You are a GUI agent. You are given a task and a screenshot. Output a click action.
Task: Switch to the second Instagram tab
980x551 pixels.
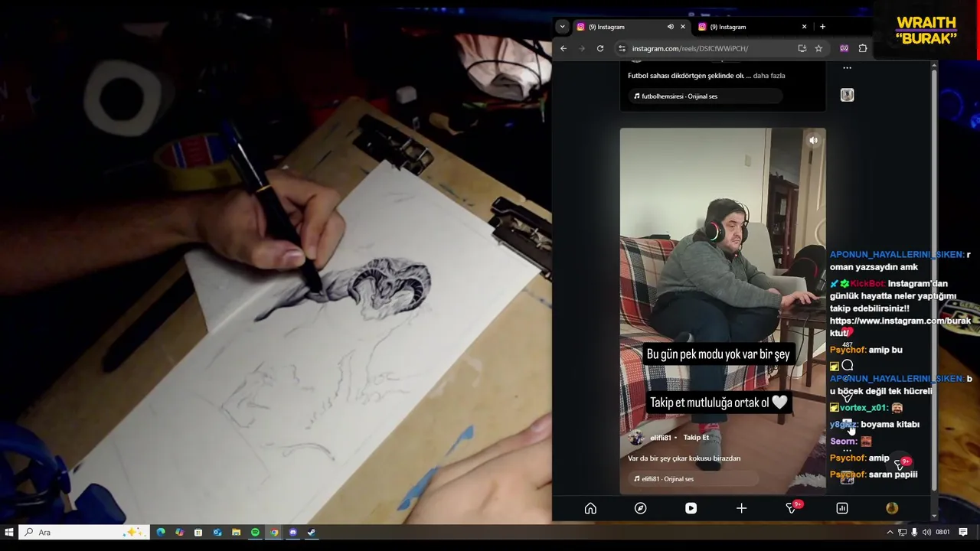pos(751,27)
